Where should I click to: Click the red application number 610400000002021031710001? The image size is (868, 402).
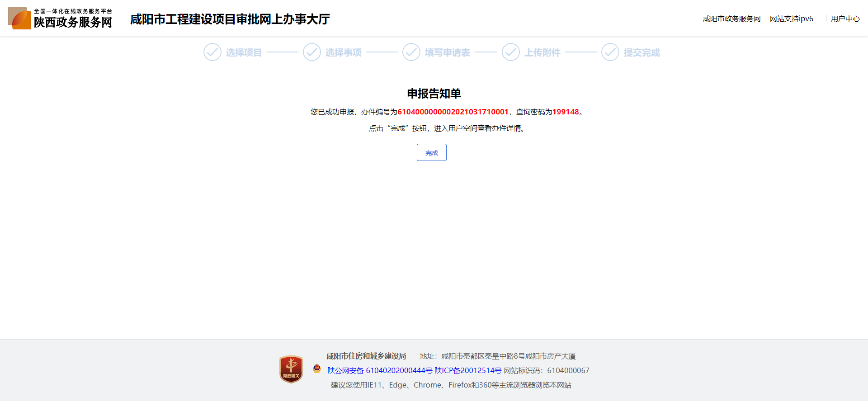click(453, 112)
